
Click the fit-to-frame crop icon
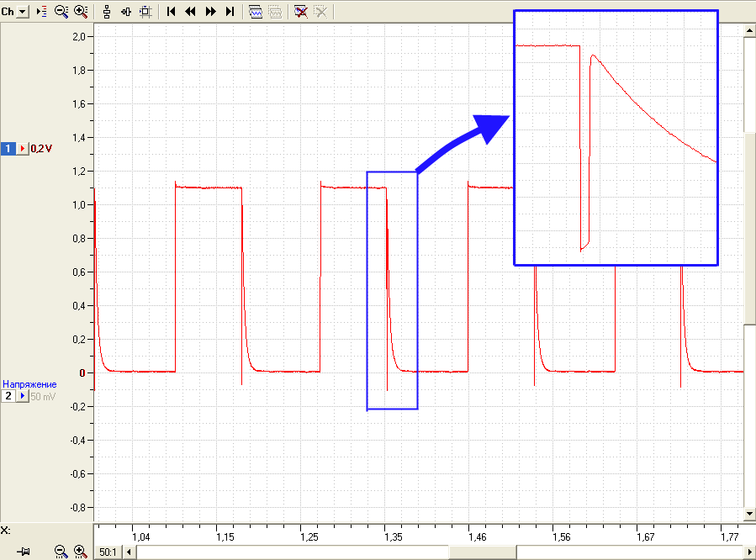[145, 12]
